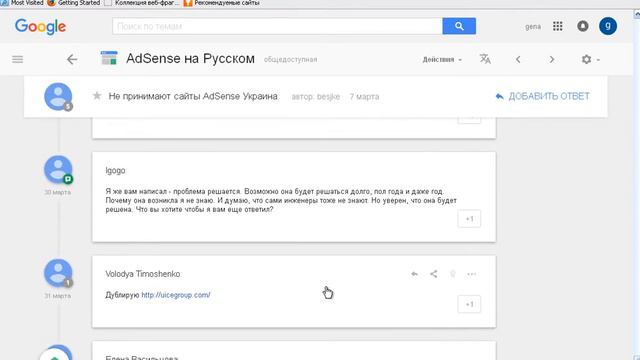Image resolution: width=640 pixels, height=360 pixels.
Task: Click the username 'gena'
Action: click(x=533, y=27)
